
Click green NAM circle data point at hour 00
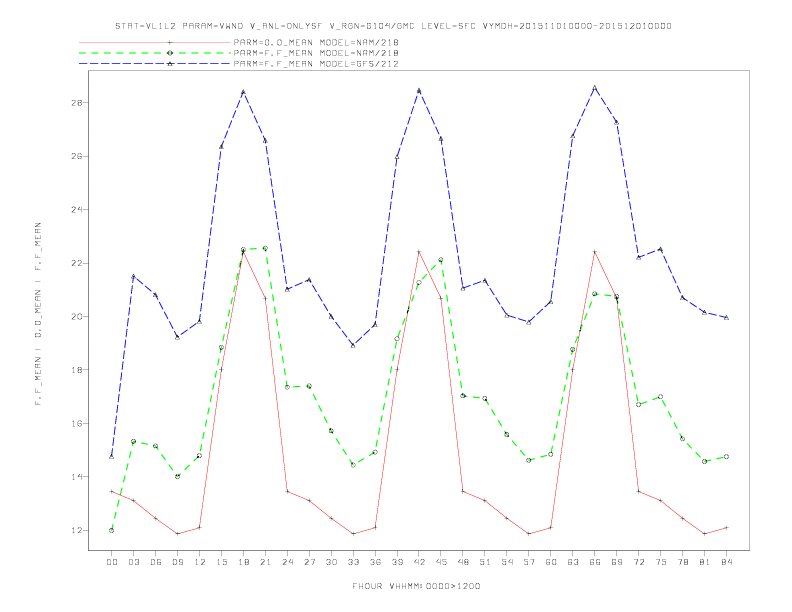[112, 530]
